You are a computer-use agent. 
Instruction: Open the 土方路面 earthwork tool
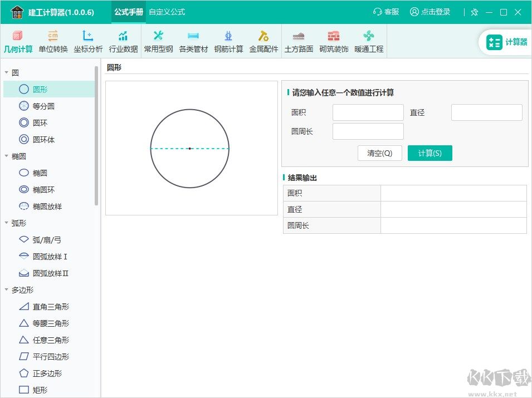(299, 40)
